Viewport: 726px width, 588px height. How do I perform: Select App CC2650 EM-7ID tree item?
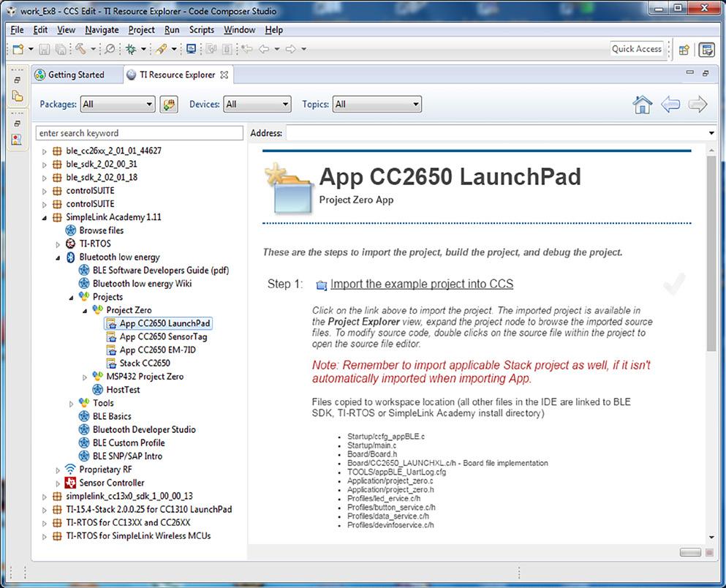click(x=157, y=350)
